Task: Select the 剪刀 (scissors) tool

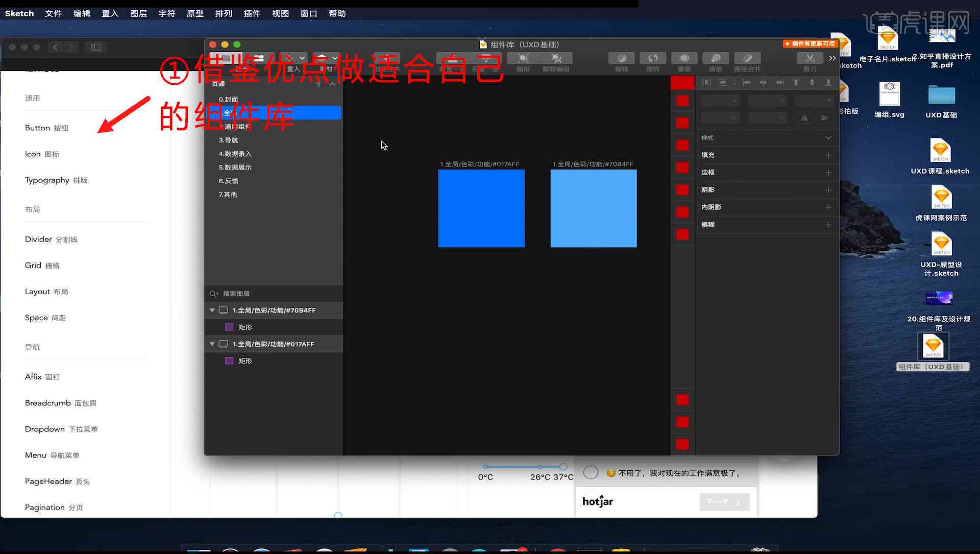Action: point(810,58)
